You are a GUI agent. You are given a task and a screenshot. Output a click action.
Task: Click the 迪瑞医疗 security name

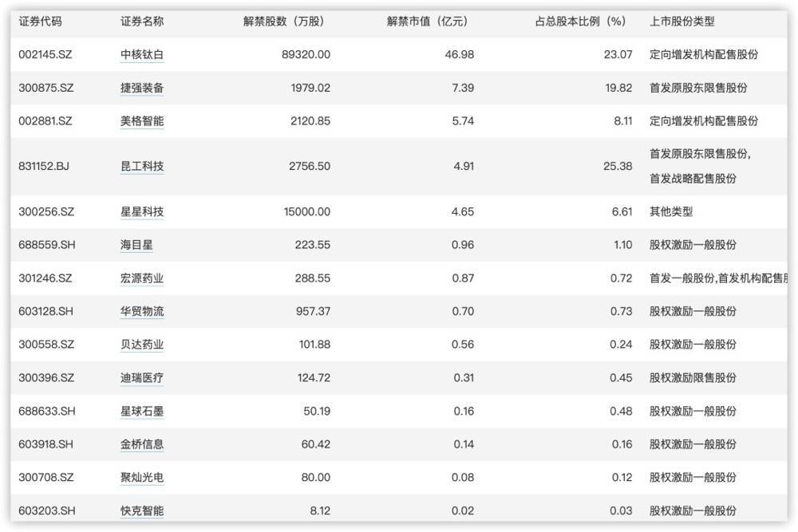pyautogui.click(x=142, y=378)
